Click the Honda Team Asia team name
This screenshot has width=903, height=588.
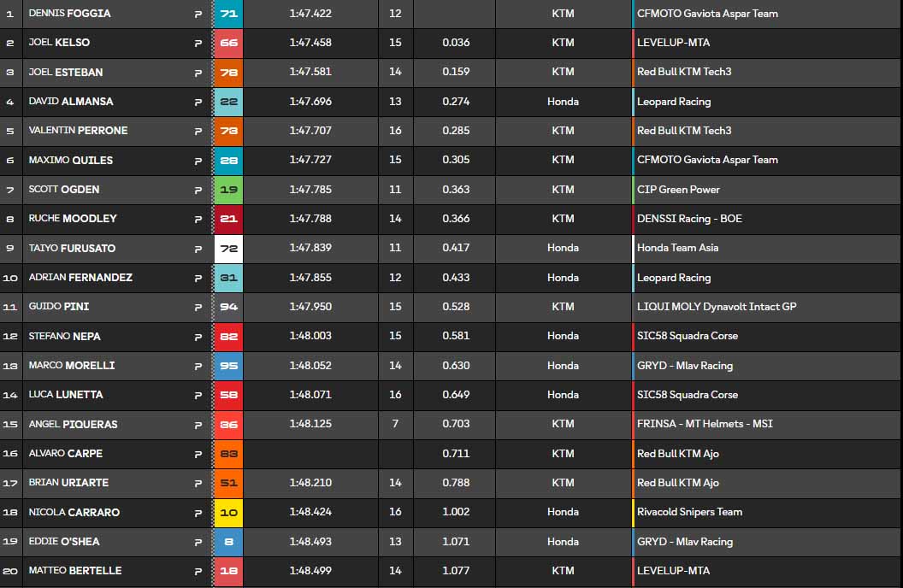(677, 248)
